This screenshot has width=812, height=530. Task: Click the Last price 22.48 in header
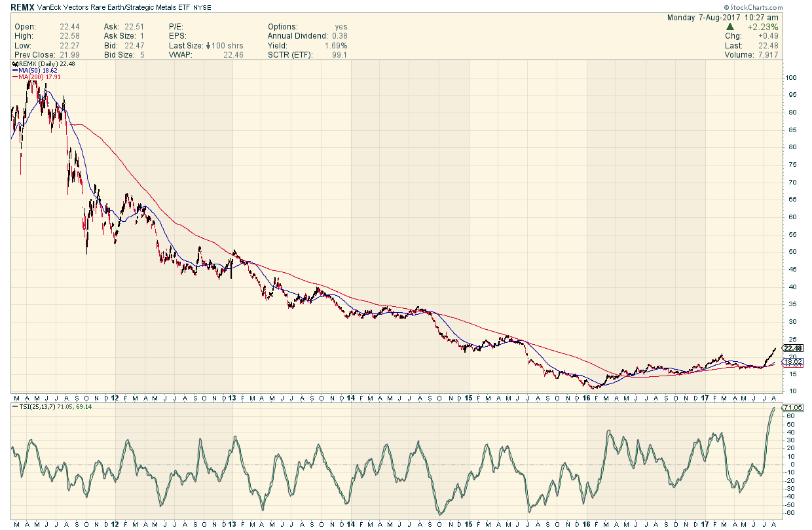tap(769, 46)
